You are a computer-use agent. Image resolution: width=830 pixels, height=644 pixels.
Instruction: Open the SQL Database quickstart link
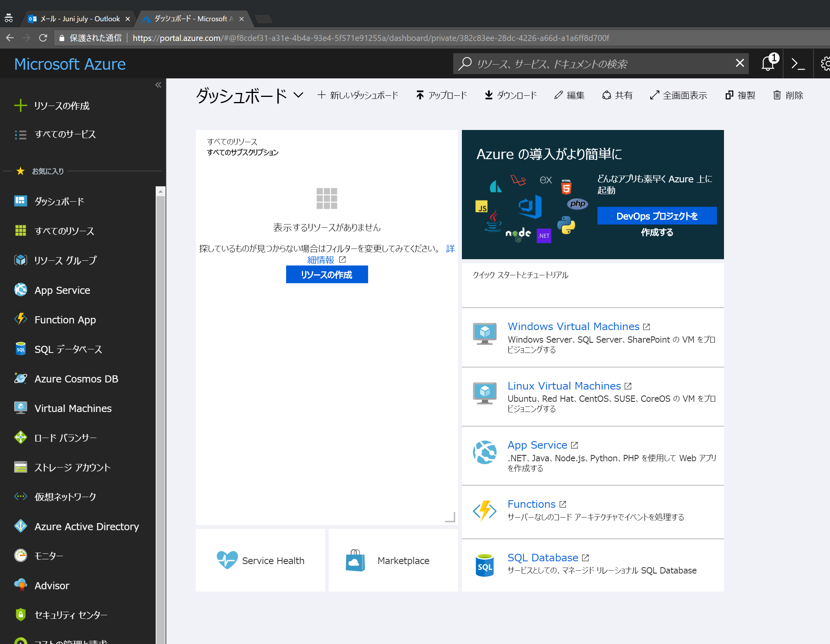pos(543,558)
